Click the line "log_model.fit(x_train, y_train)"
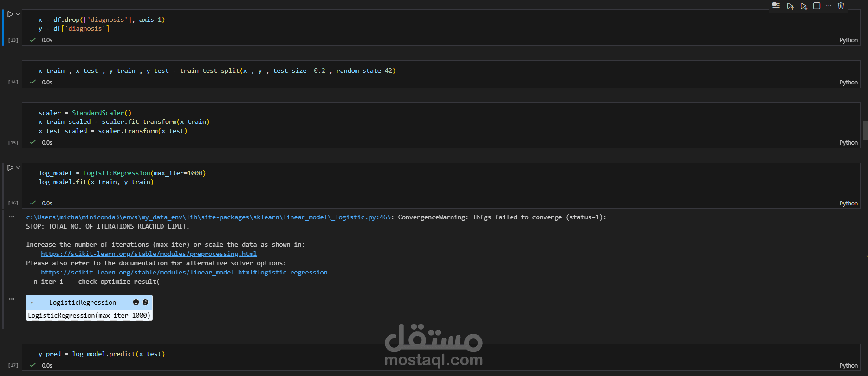Screen dimensions: 868x376 click(x=96, y=182)
